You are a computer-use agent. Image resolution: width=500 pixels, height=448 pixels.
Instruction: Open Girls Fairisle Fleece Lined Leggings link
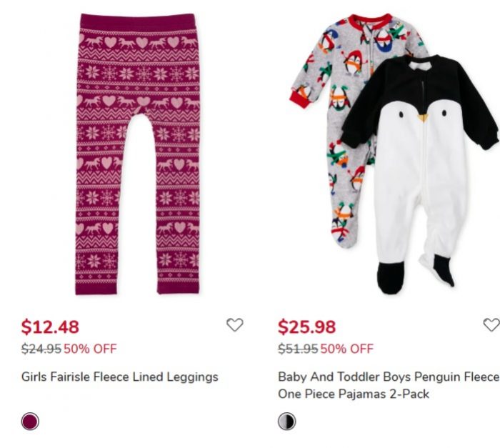click(119, 377)
